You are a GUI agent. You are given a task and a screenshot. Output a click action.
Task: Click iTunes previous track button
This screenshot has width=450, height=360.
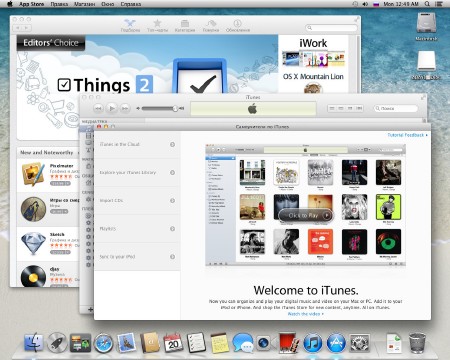pyautogui.click(x=98, y=108)
